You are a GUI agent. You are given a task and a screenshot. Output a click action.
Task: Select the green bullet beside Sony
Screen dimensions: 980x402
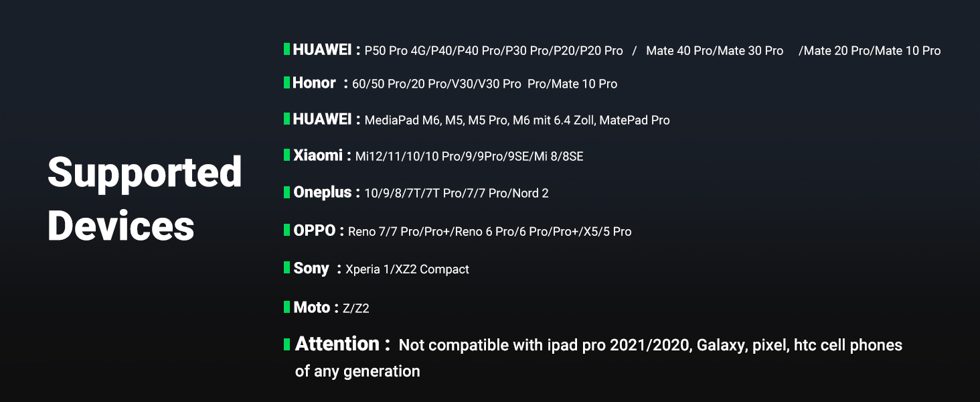click(287, 268)
